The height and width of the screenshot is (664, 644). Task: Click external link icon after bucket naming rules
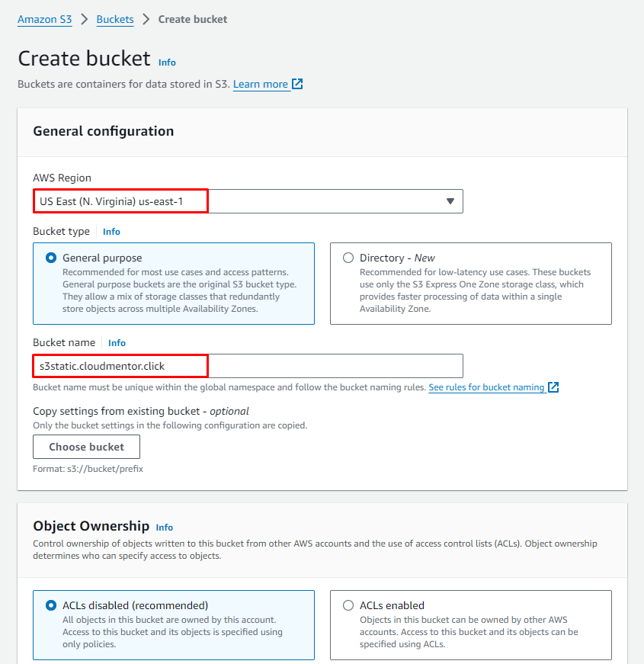pyautogui.click(x=554, y=387)
